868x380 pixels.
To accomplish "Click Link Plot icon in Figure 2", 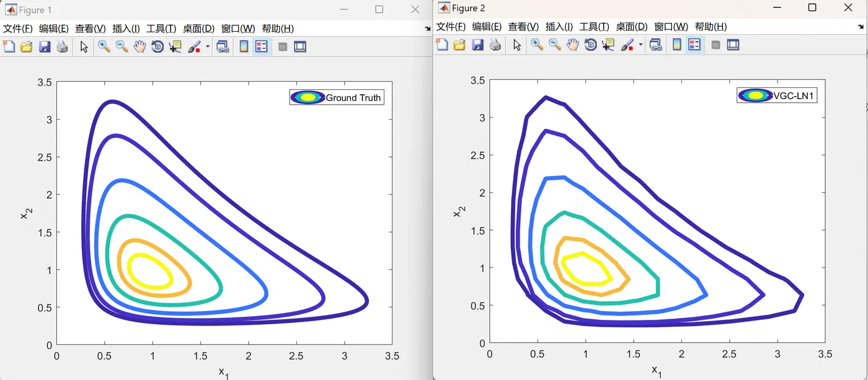I will tap(655, 45).
